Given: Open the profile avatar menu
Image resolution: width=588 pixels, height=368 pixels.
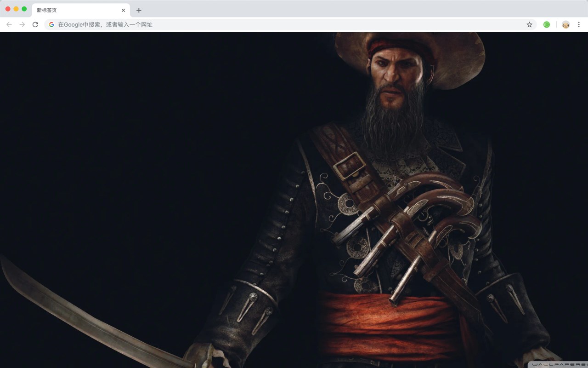Looking at the screenshot, I should tap(565, 24).
